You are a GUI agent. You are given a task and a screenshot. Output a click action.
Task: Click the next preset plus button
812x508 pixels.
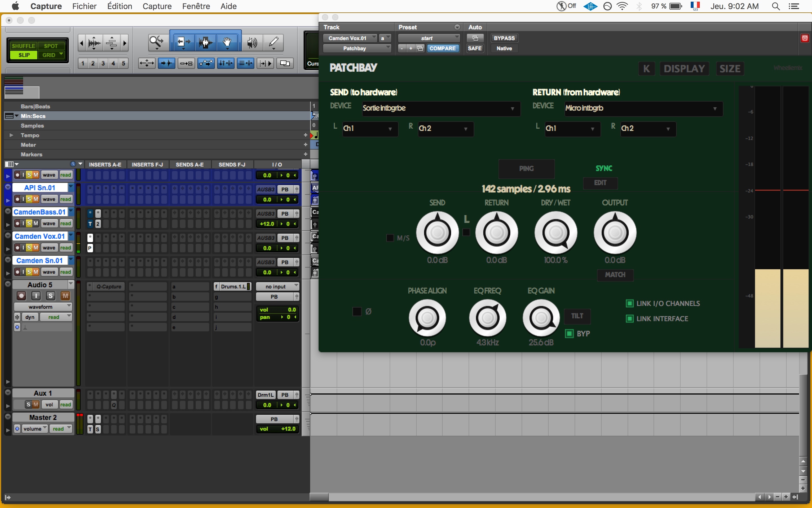(411, 48)
